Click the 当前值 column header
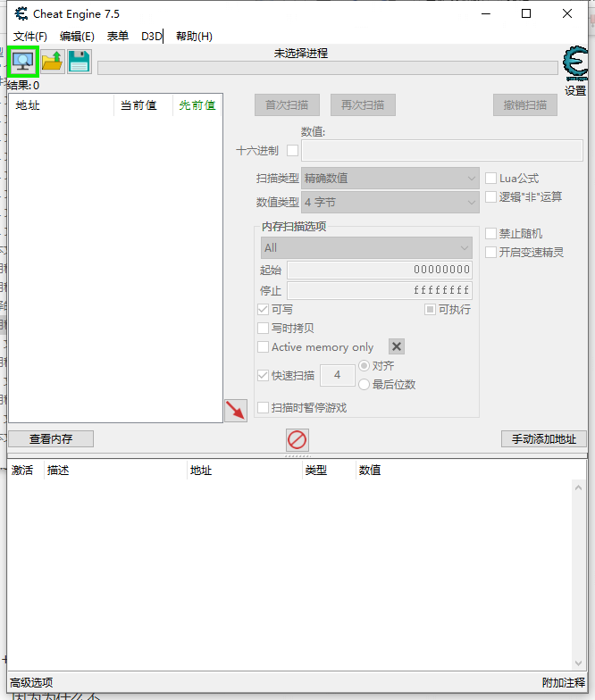 click(x=143, y=105)
